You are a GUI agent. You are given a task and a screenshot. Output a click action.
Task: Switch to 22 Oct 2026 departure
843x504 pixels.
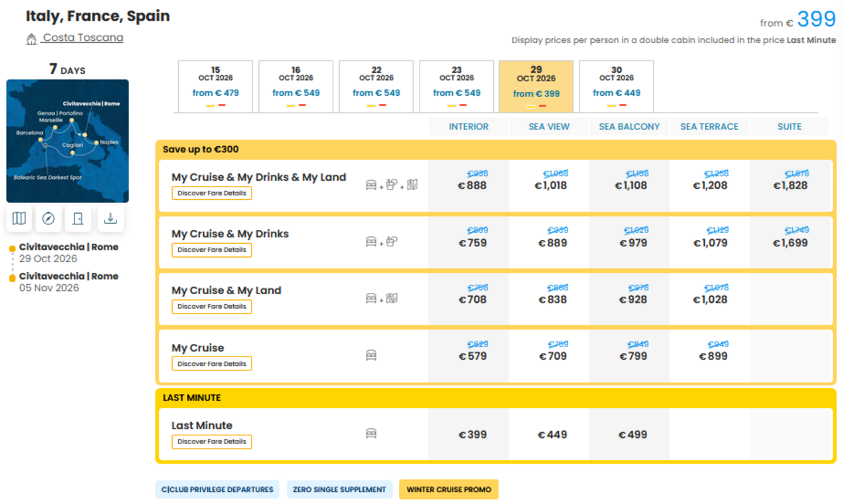point(376,86)
